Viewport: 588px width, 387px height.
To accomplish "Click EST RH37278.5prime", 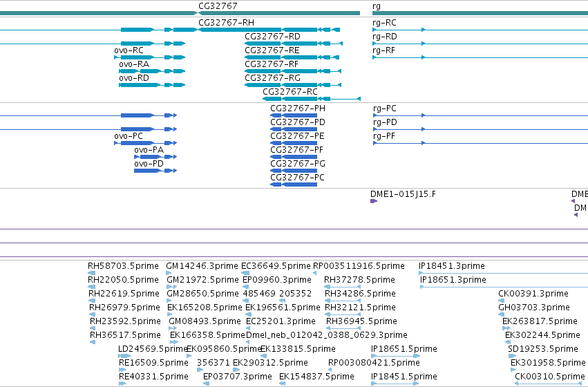I will pos(359,280).
